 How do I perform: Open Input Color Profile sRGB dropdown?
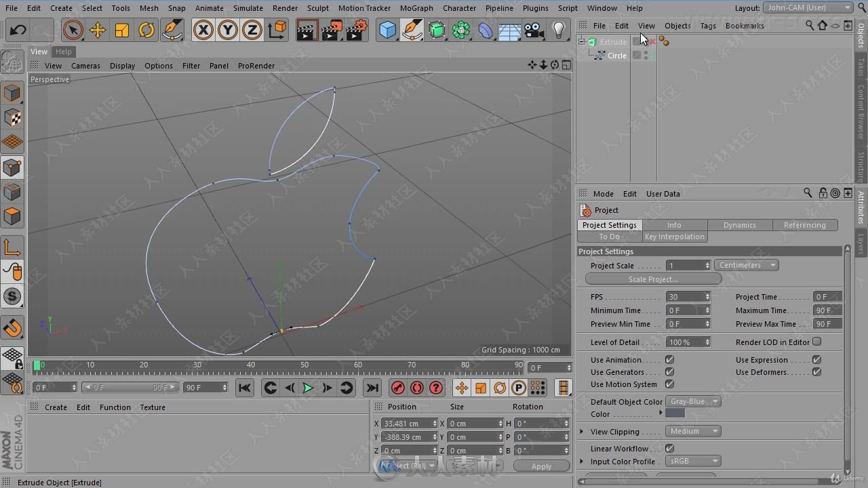(692, 461)
